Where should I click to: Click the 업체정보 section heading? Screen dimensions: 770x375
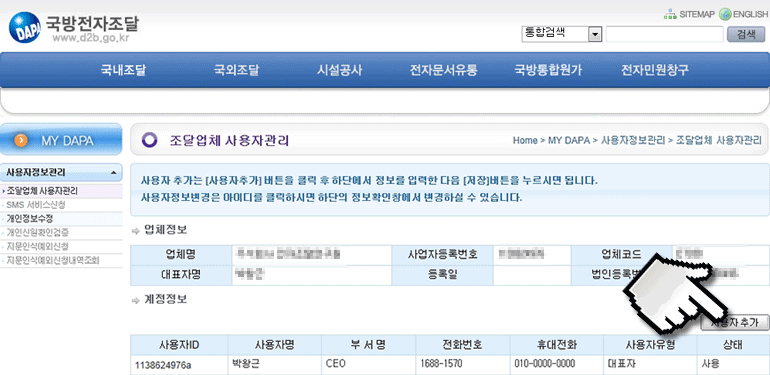click(165, 230)
